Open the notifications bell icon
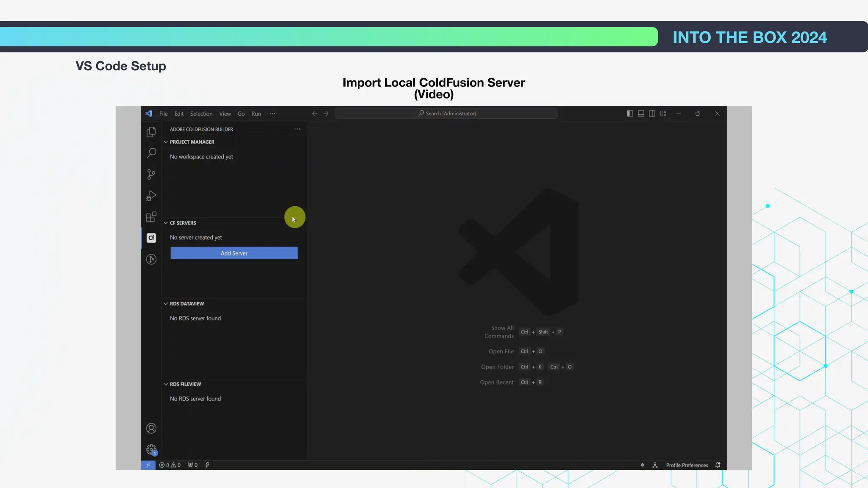The image size is (868, 488). [x=718, y=465]
